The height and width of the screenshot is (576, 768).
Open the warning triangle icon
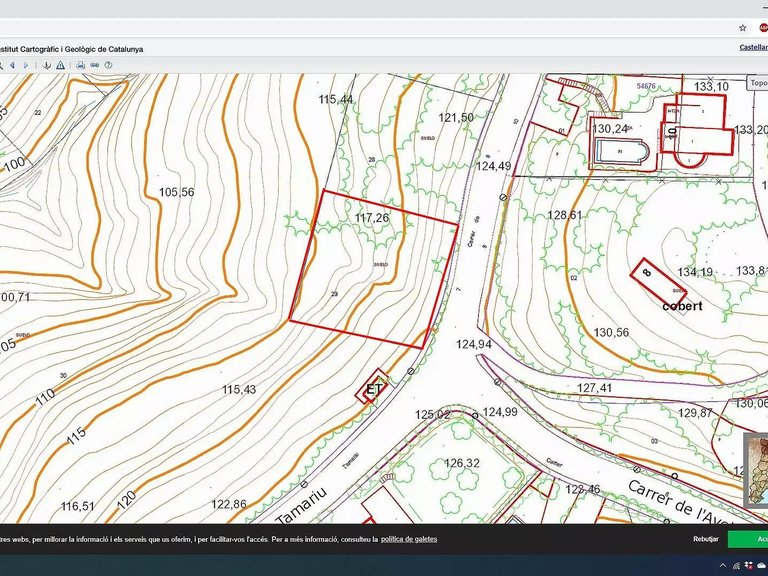coord(60,65)
